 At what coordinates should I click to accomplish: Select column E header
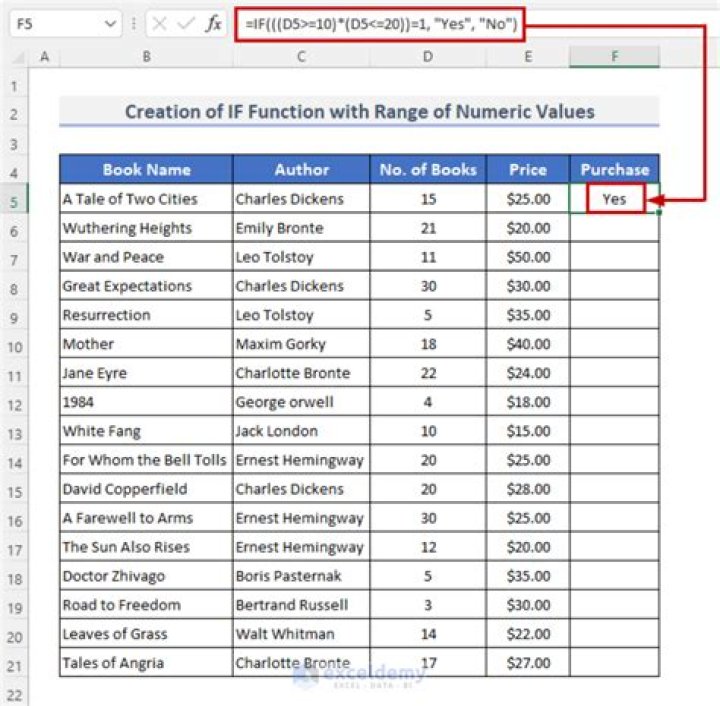point(528,56)
